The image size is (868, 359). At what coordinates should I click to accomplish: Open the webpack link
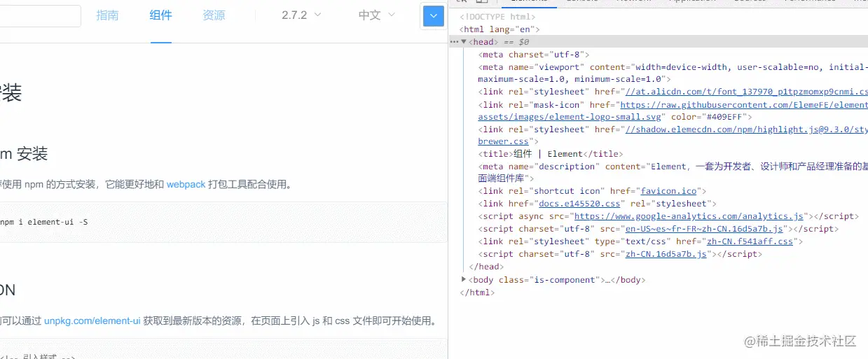coord(186,185)
